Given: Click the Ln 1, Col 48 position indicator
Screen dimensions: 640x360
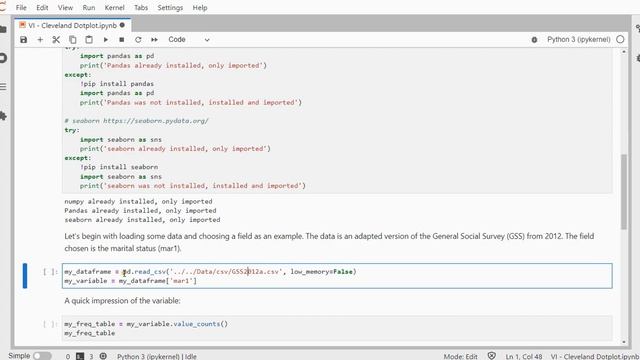Looking at the screenshot, I should (524, 356).
